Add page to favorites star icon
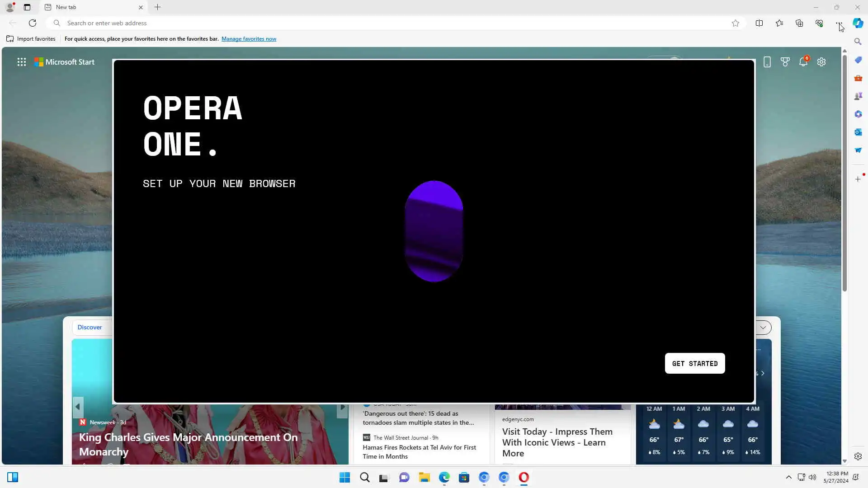This screenshot has width=868, height=488. click(736, 23)
